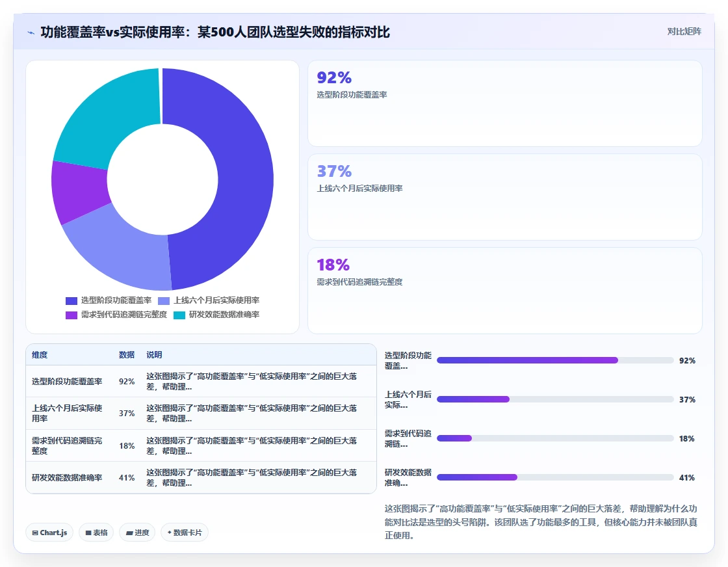Select table cell 上线六个月后实际使用率
The width and height of the screenshot is (728, 567).
(67, 414)
